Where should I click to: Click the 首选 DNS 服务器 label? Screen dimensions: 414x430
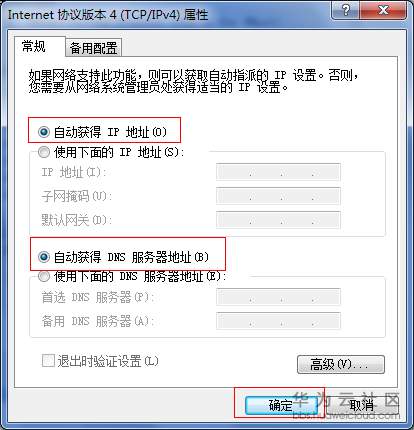coord(97,297)
